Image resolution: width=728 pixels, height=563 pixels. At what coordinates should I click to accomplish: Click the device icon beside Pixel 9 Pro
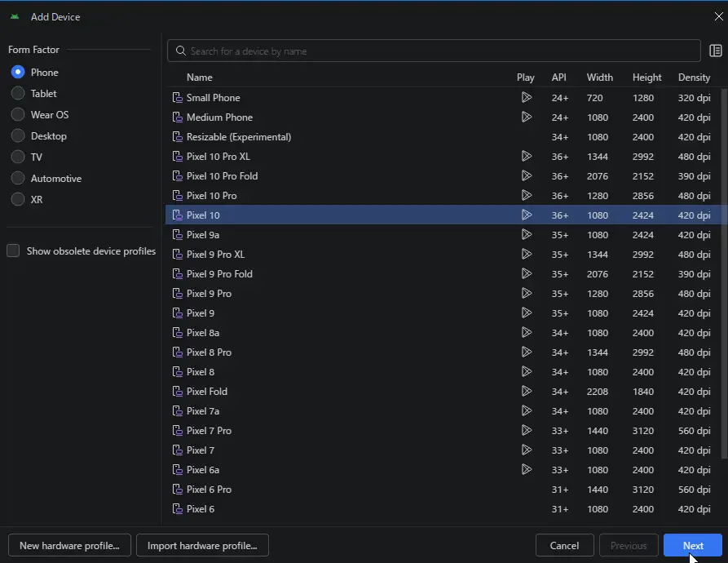pyautogui.click(x=178, y=293)
